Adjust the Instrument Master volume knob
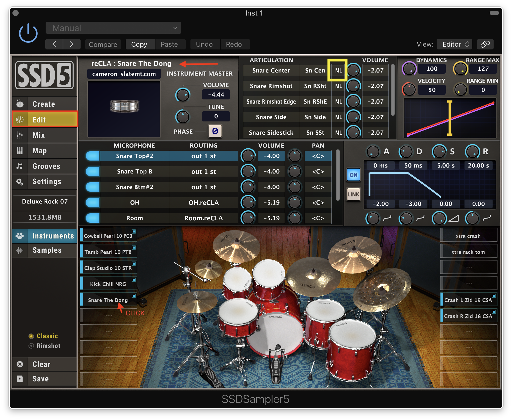Viewport: 512px width, 420px height. (183, 95)
